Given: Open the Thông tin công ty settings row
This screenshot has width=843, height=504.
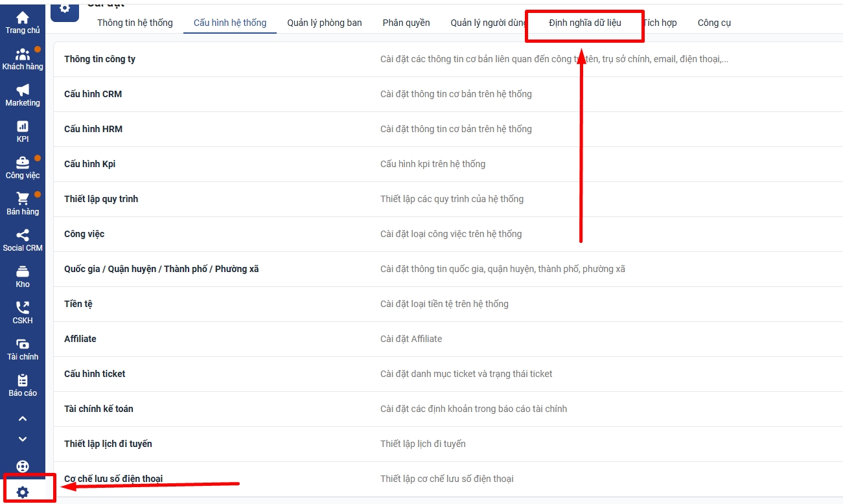Looking at the screenshot, I should 100,59.
